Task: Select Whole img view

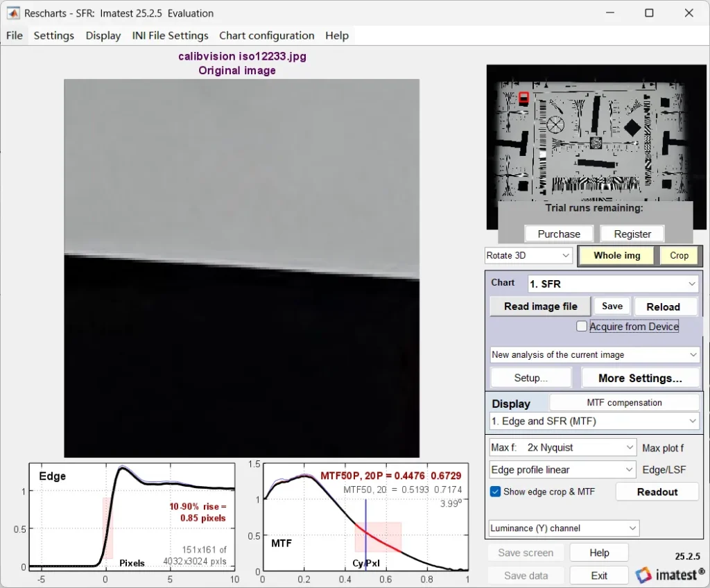Action: (x=616, y=255)
